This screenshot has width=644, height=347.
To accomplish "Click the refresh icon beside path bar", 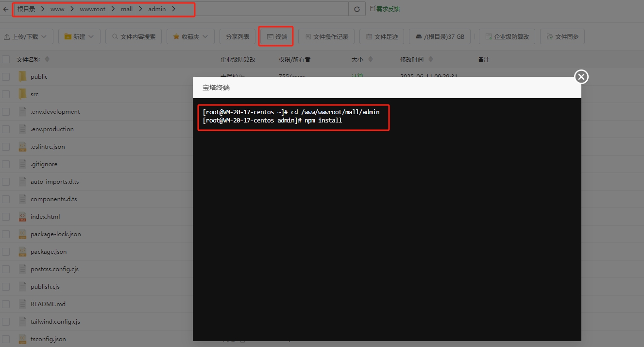I will click(x=357, y=9).
